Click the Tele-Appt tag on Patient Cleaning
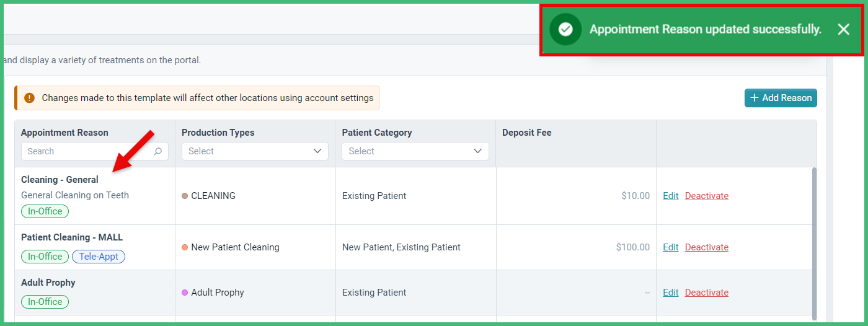The image size is (868, 326). click(99, 257)
